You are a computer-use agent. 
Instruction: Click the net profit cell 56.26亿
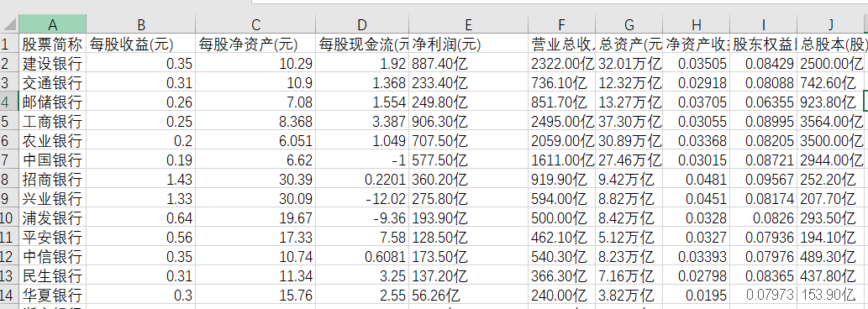click(x=468, y=295)
